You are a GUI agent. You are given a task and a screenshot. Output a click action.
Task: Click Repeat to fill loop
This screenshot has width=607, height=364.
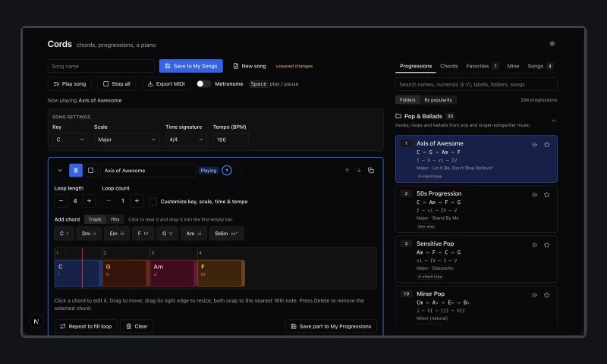coord(86,327)
